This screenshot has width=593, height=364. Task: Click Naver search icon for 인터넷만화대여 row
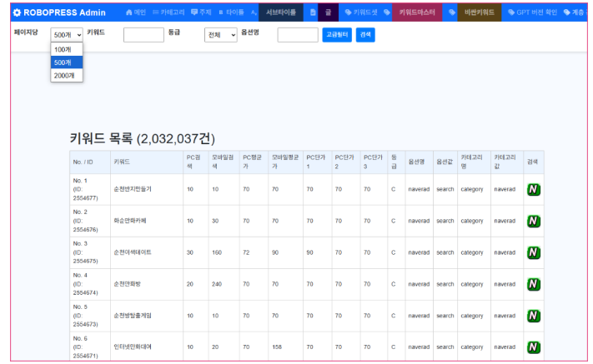click(534, 347)
